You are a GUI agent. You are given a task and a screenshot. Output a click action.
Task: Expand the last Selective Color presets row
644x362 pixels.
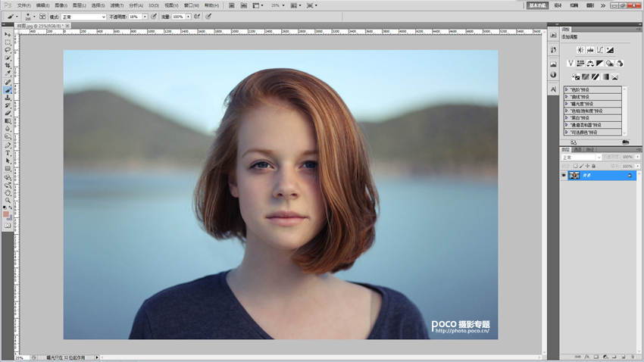pyautogui.click(x=567, y=133)
